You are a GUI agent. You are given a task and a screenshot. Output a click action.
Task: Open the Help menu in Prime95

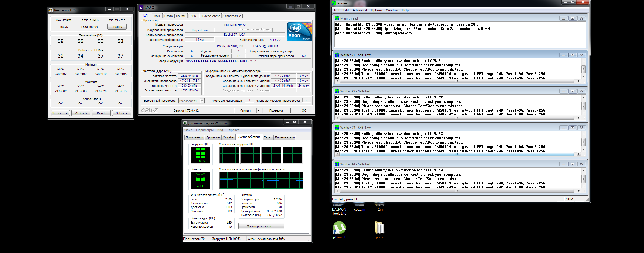pyautogui.click(x=405, y=10)
